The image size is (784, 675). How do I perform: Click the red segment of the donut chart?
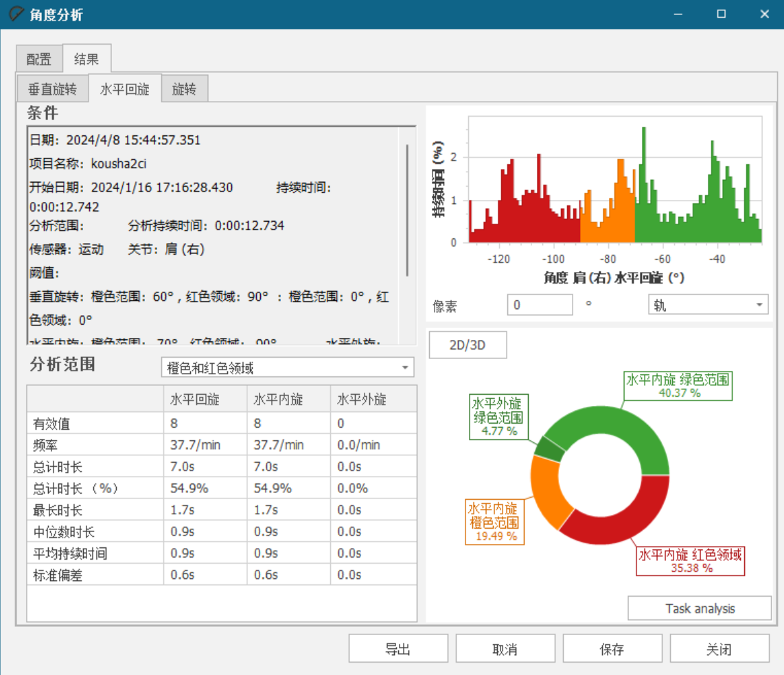[618, 518]
